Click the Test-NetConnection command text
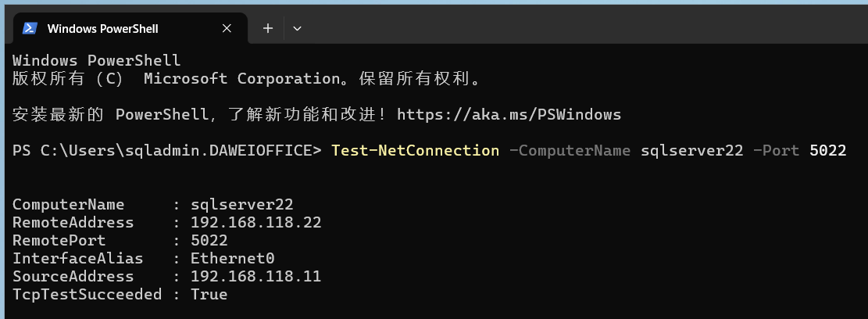The image size is (868, 319). tap(415, 150)
